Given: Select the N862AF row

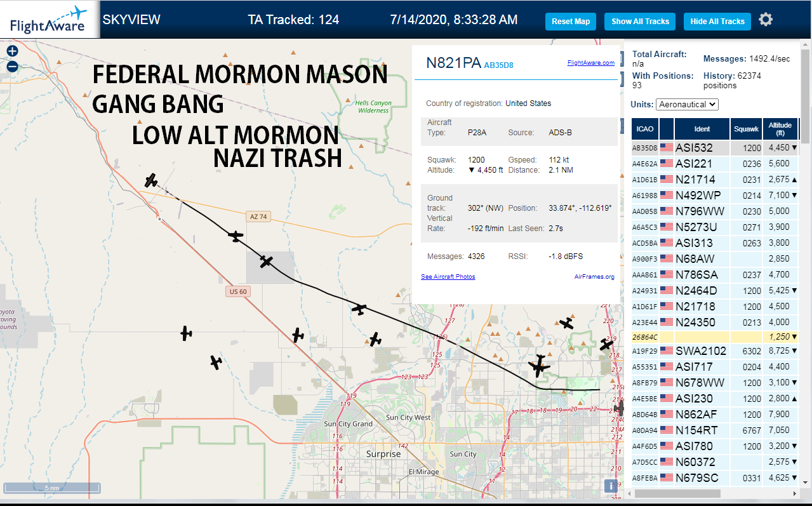Looking at the screenshot, I should coord(715,415).
